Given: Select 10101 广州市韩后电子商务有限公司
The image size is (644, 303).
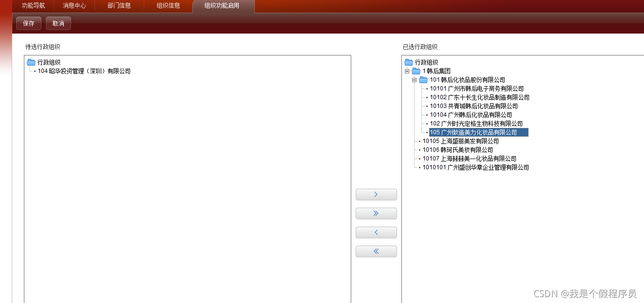Looking at the screenshot, I should [477, 89].
